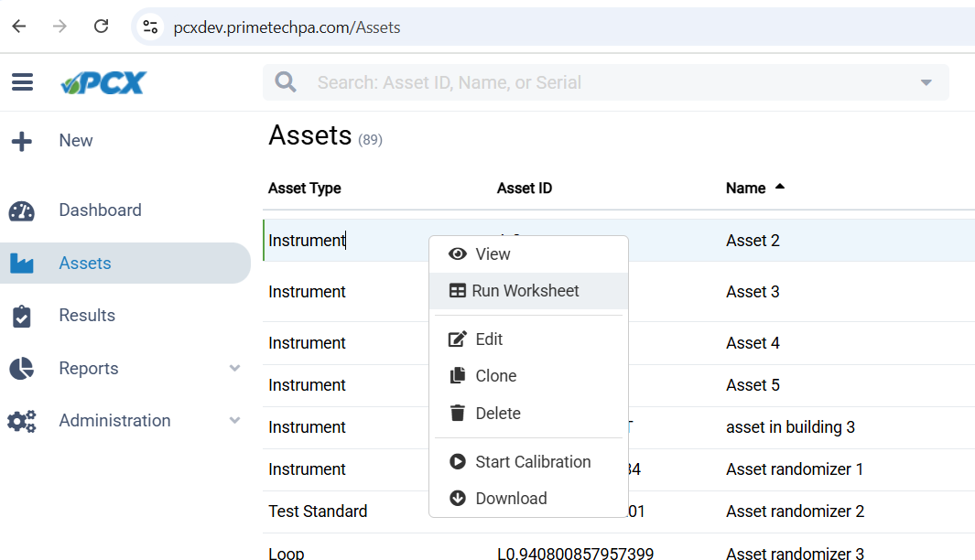Click the View eye icon in the context menu
Screen dimensions: 975x560
click(458, 253)
